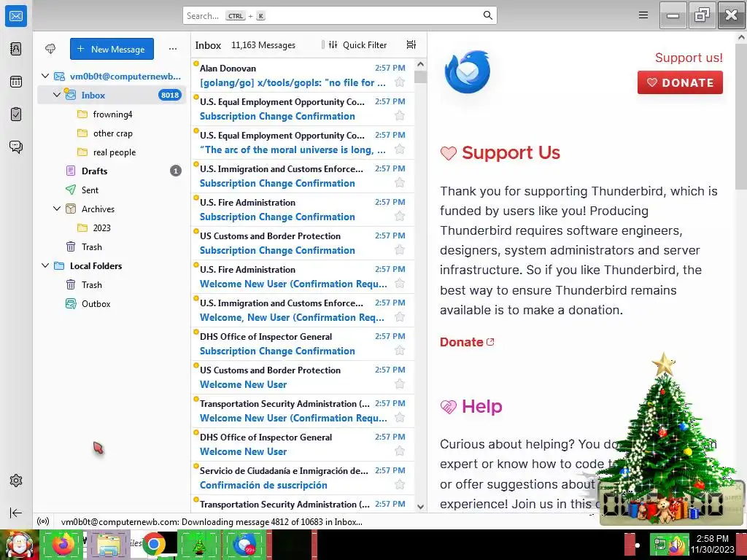Viewport: 747px width, 560px height.
Task: Open Chrome from the taskbar
Action: coord(153,544)
